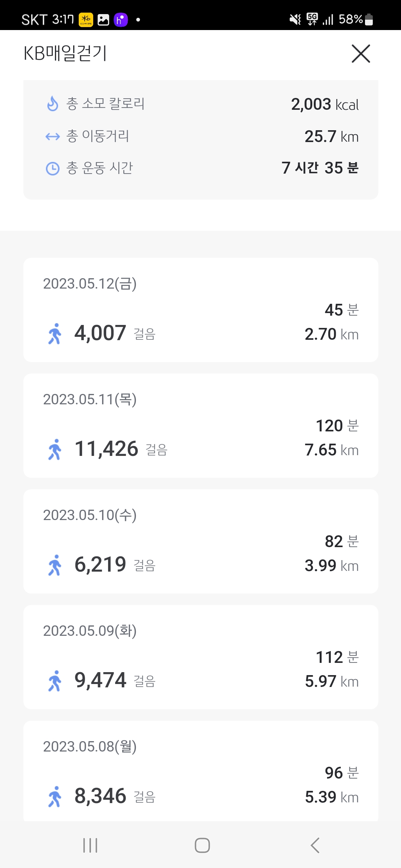Tap the KB app notification icon
The image size is (401, 868).
[x=86, y=20]
